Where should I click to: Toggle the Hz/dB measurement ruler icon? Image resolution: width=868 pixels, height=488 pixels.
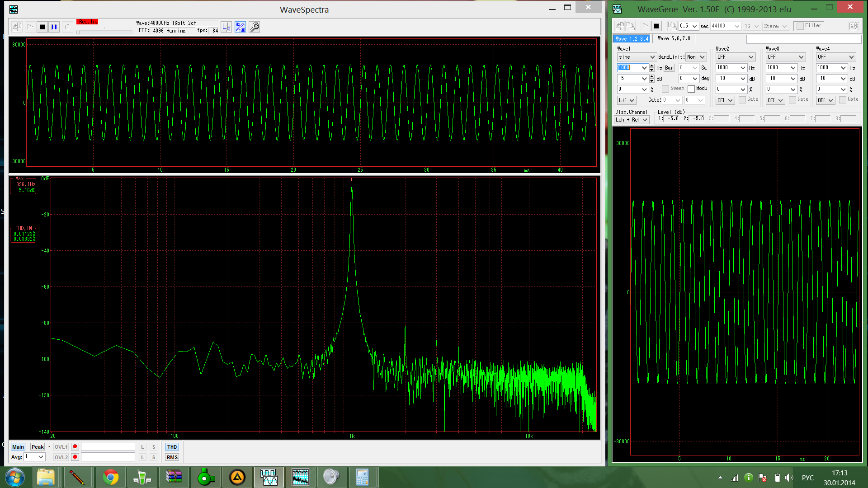click(240, 27)
